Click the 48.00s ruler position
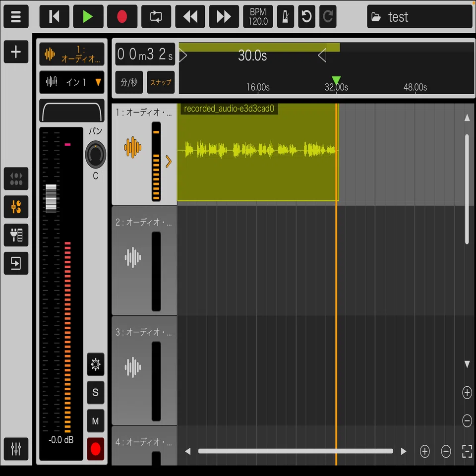 pos(416,87)
